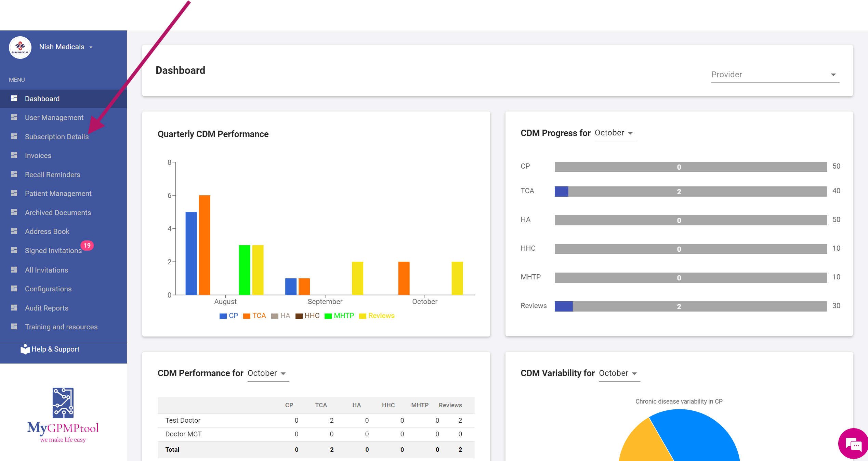The image size is (868, 461).
Task: Click the Dashboard grid icon in menu
Action: [x=14, y=98]
